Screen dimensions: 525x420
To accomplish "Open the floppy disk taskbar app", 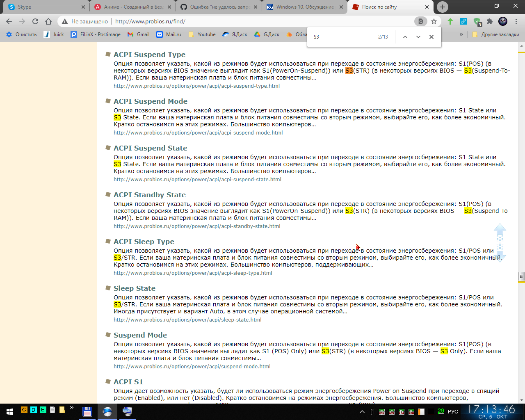I will point(87,412).
